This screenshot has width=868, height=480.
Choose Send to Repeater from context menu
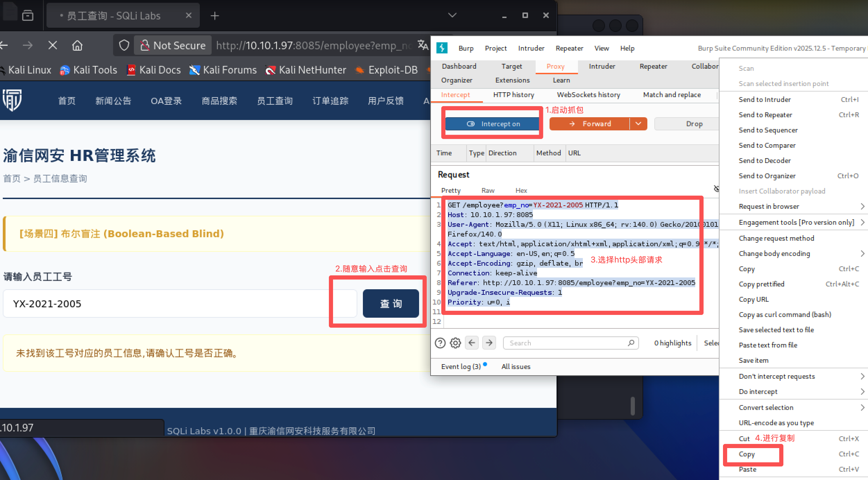pos(765,115)
